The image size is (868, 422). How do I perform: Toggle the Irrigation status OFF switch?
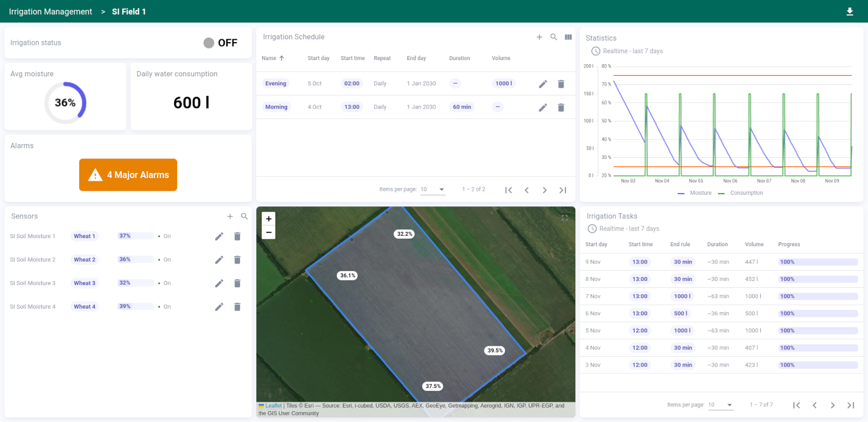(x=208, y=42)
